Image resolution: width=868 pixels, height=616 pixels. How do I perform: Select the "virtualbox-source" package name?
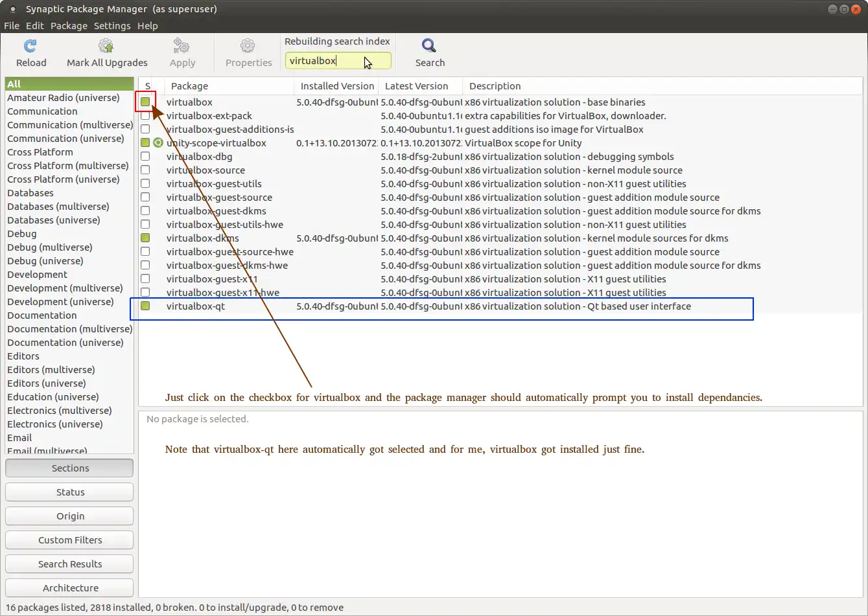tap(205, 170)
